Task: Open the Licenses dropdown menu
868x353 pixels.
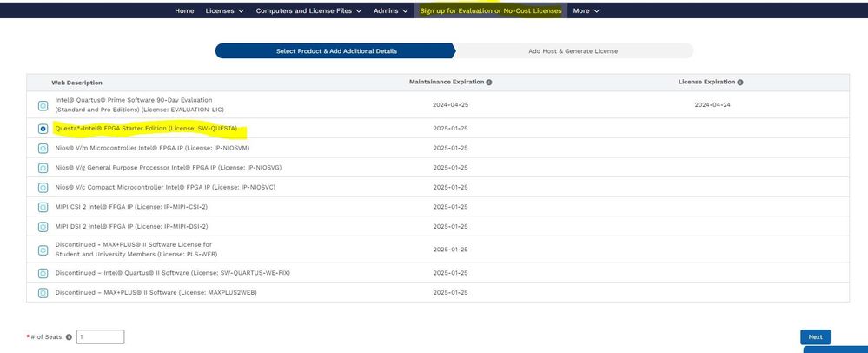Action: coord(225,10)
